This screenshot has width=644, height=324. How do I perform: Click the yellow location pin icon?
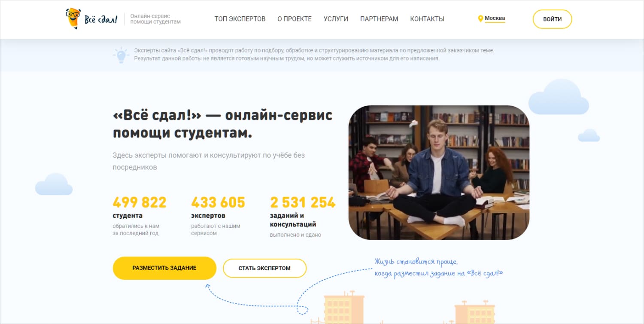[x=480, y=19]
